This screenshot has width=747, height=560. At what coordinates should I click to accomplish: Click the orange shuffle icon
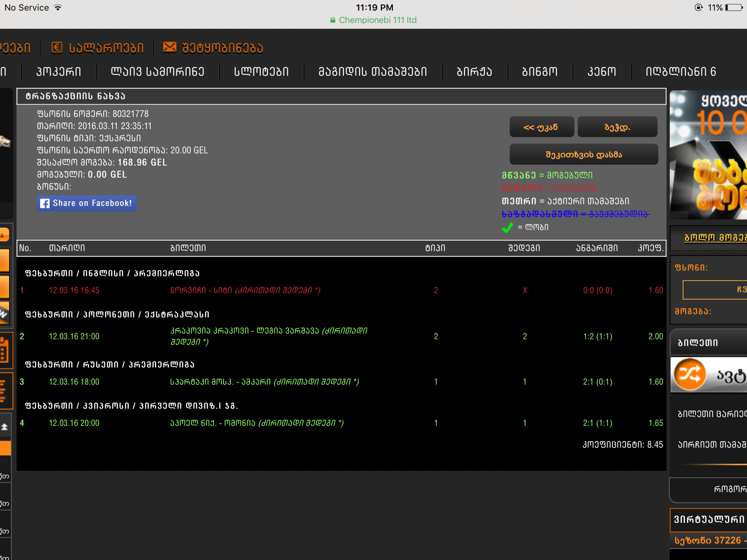(x=689, y=374)
